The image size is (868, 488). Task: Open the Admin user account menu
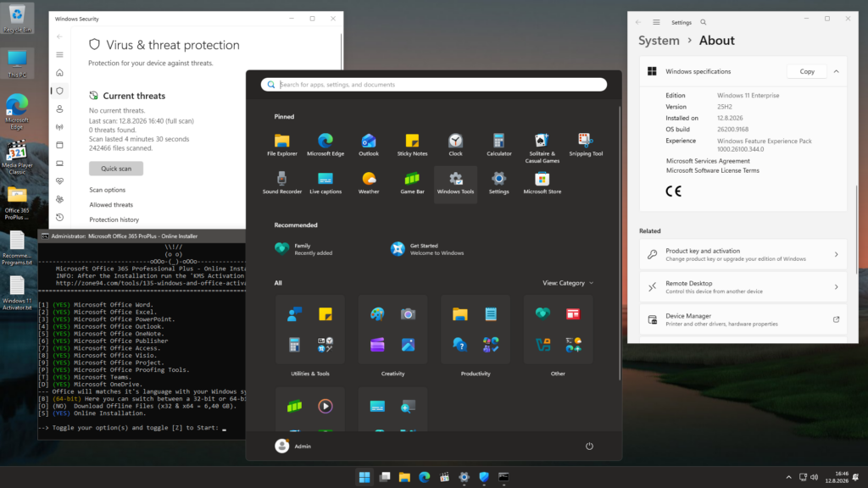pyautogui.click(x=292, y=446)
